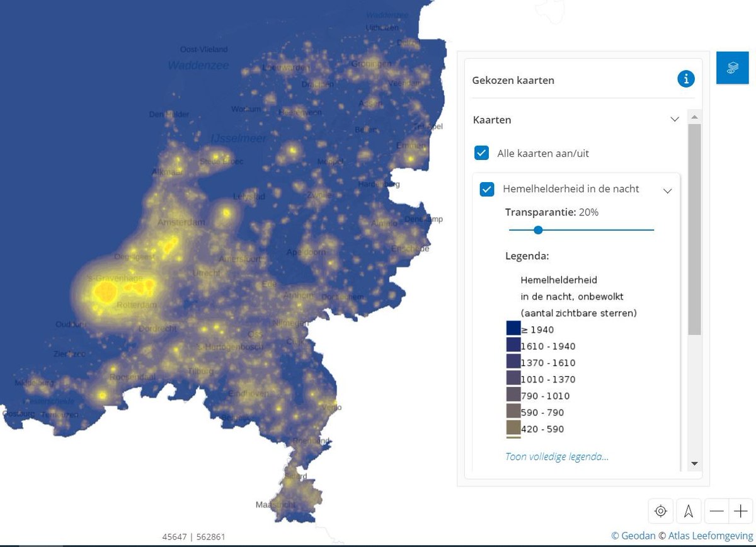Click the scroll-down arrow below the panel scrollbar
Image resolution: width=756 pixels, height=547 pixels.
point(694,464)
